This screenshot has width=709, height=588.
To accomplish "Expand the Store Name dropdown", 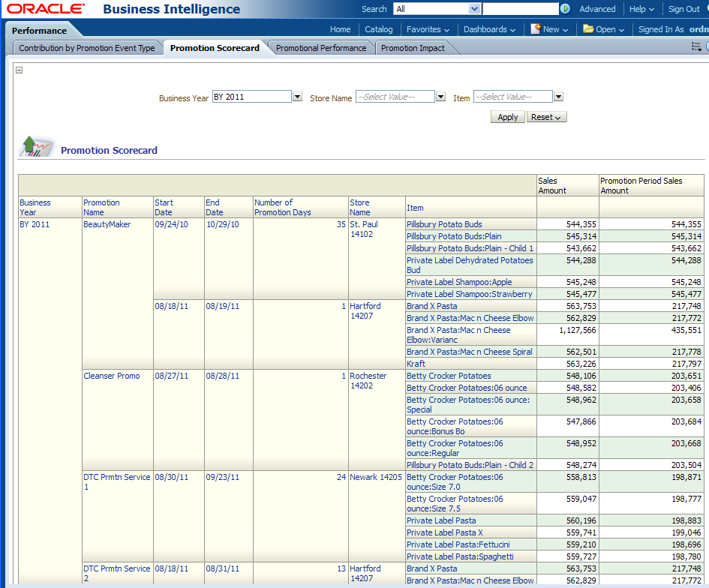I will click(440, 97).
